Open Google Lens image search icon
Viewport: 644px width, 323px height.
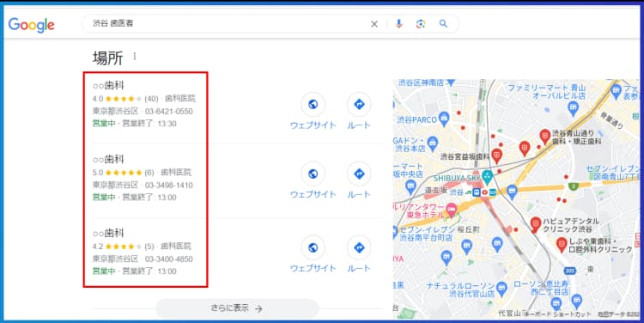421,24
